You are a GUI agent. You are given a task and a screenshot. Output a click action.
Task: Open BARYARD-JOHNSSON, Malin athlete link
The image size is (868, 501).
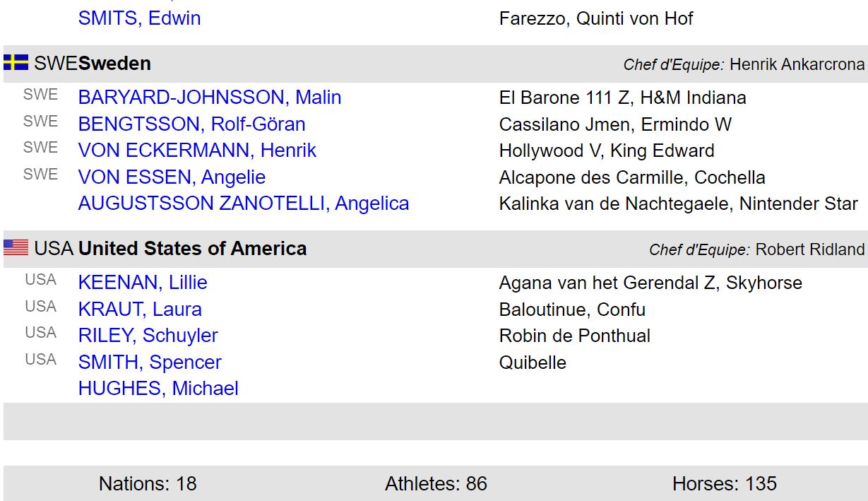210,98
